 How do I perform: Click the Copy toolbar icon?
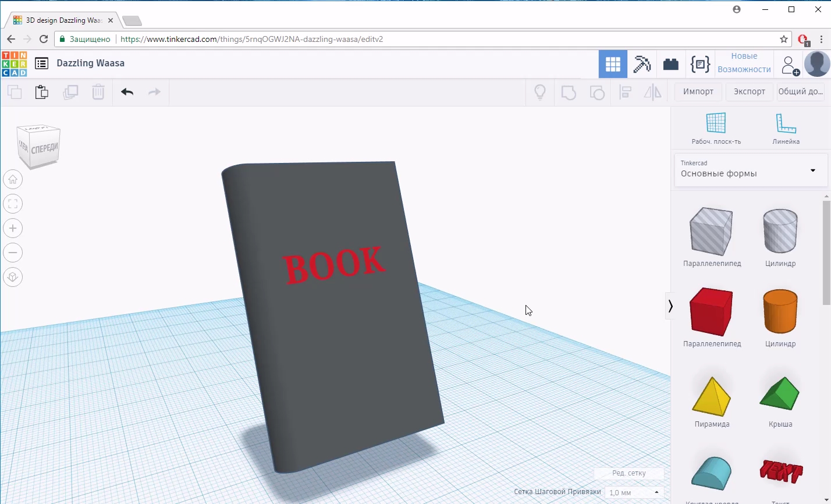(15, 92)
